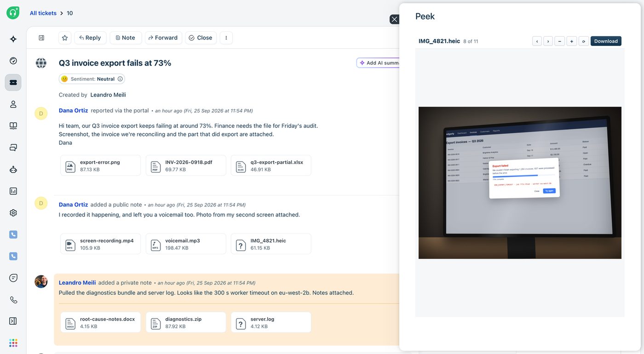
Task: Open IMG_4821.heic attachment card in ticket
Action: 271,244
